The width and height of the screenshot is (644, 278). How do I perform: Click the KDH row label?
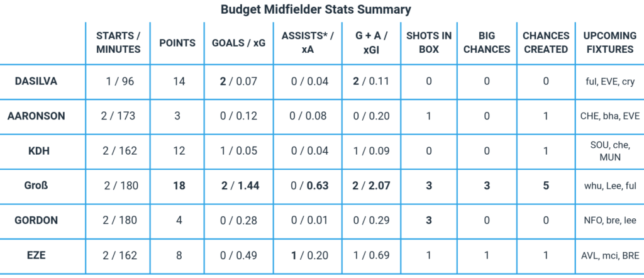coord(43,151)
